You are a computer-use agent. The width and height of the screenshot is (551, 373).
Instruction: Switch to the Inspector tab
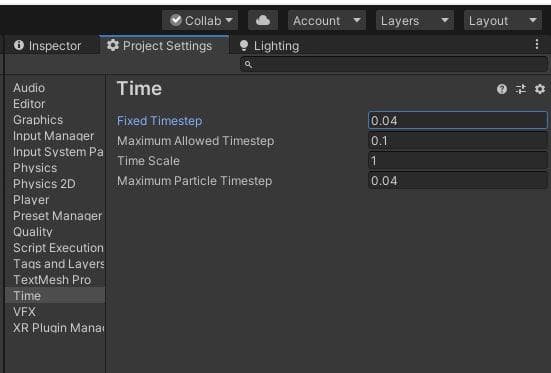pyautogui.click(x=47, y=46)
